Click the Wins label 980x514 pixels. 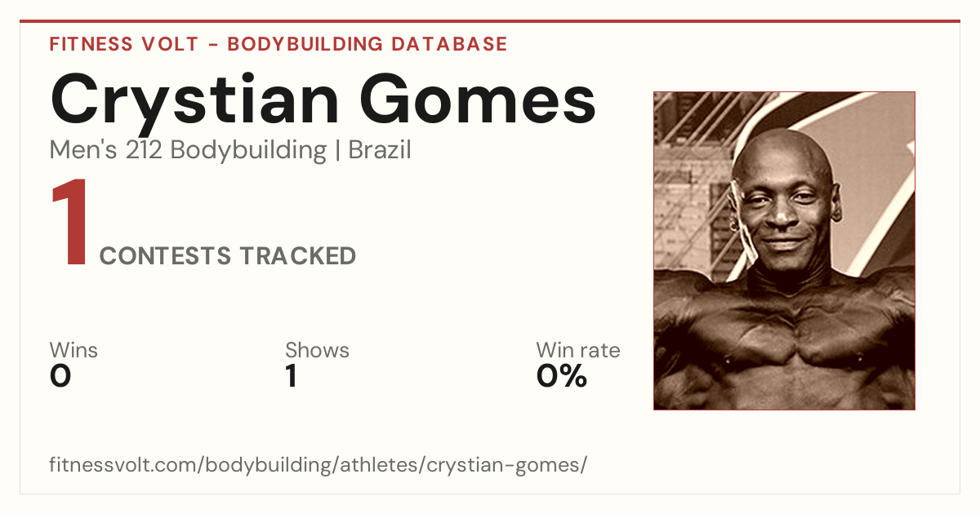tap(73, 351)
